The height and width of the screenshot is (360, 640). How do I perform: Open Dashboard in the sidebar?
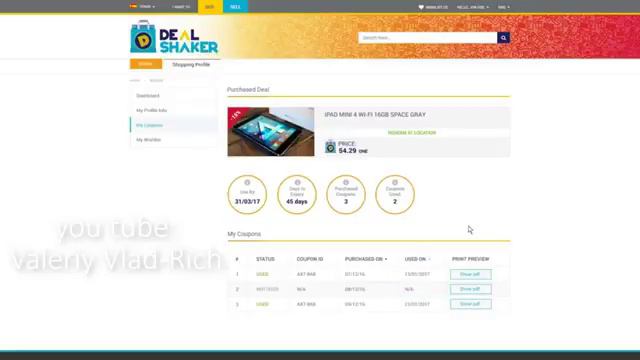[x=148, y=96]
